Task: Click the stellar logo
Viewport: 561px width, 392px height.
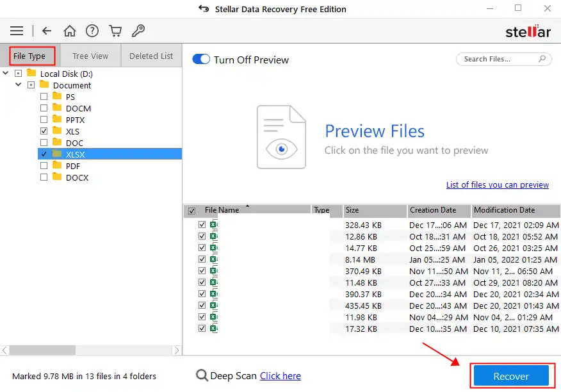Action: coord(528,31)
